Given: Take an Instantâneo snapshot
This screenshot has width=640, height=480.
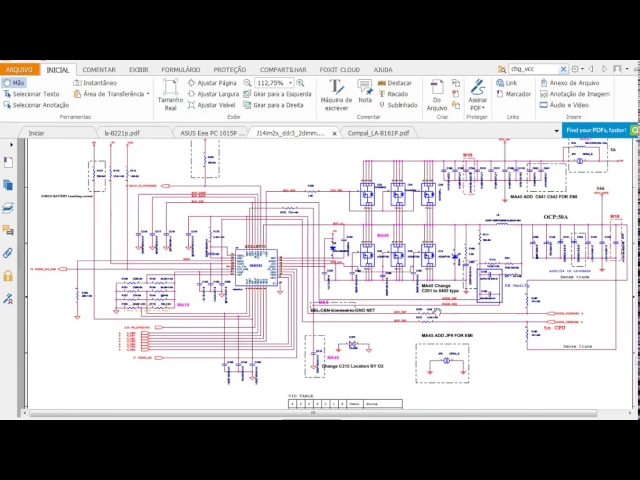Looking at the screenshot, I should 95,83.
